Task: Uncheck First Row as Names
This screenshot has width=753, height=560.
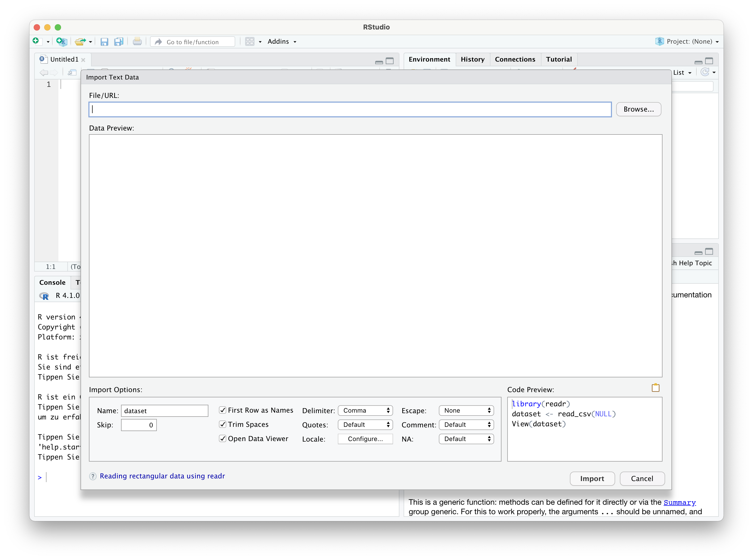Action: point(223,410)
